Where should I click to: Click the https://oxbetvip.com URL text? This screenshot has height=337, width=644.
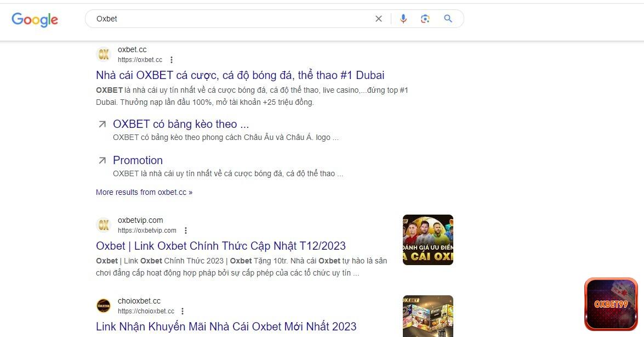[x=147, y=231]
